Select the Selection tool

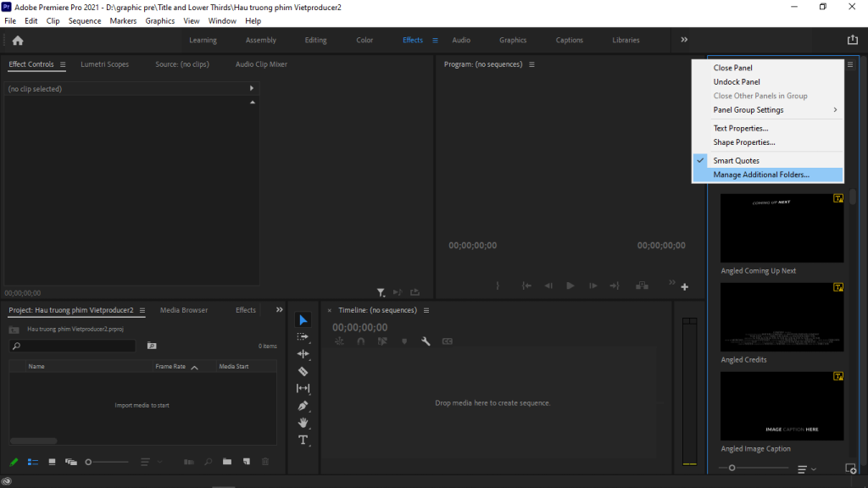tap(303, 319)
